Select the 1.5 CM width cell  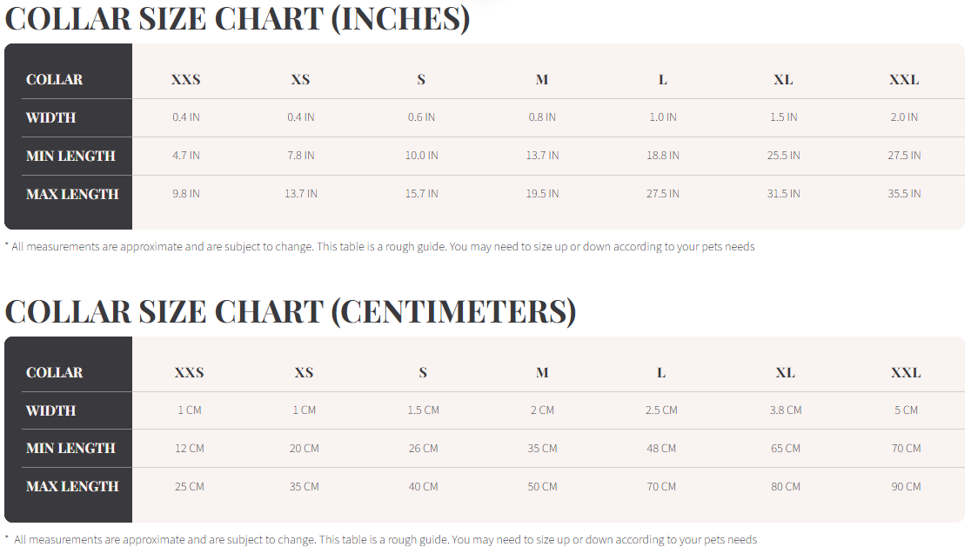pyautogui.click(x=424, y=410)
